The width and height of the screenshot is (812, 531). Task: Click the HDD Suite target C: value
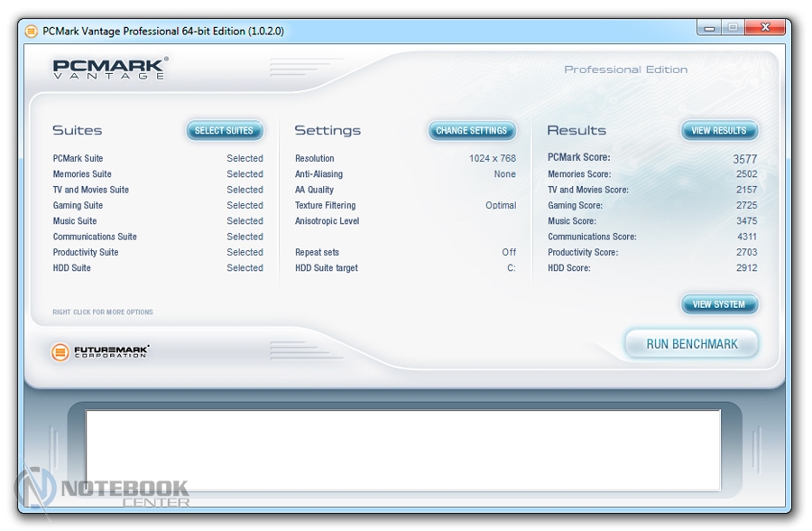click(511, 268)
